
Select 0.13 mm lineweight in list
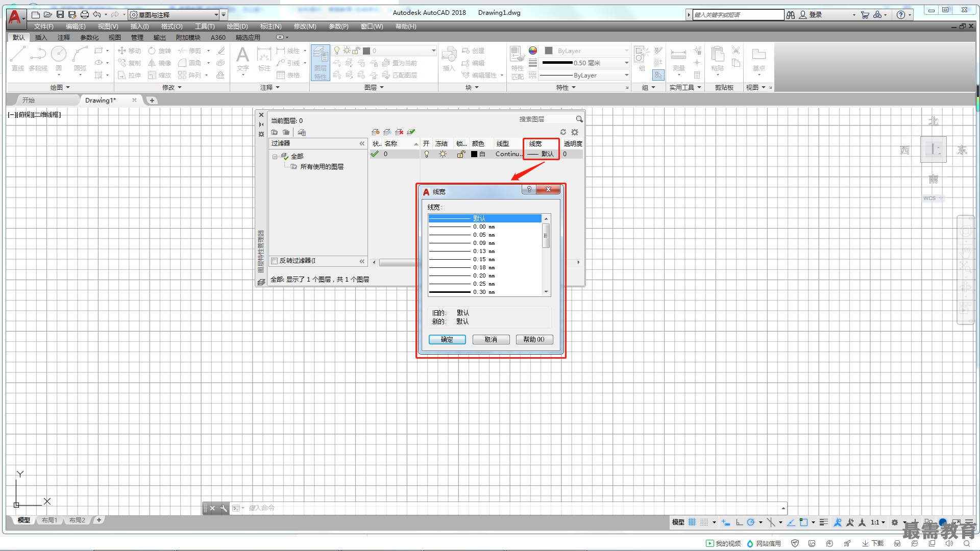485,251
